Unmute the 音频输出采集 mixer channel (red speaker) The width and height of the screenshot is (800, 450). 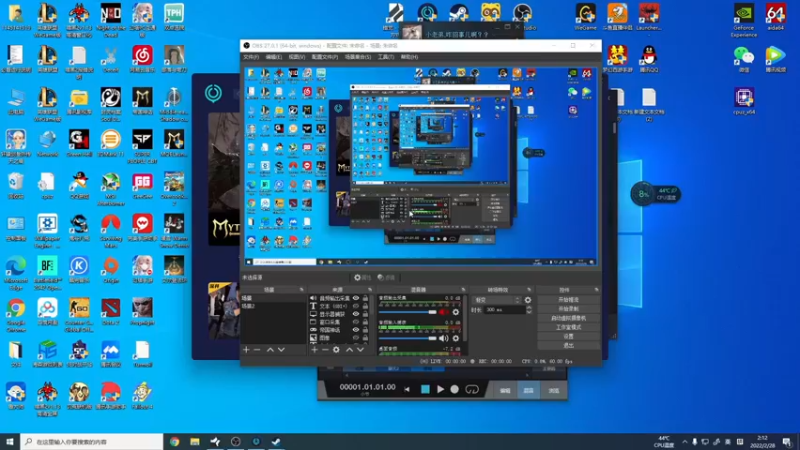pyautogui.click(x=444, y=312)
